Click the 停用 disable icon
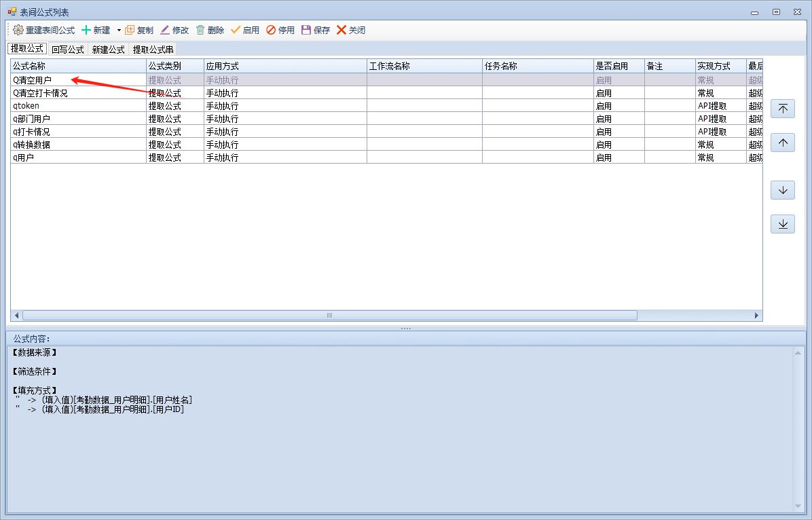The width and height of the screenshot is (812, 520). pos(271,30)
